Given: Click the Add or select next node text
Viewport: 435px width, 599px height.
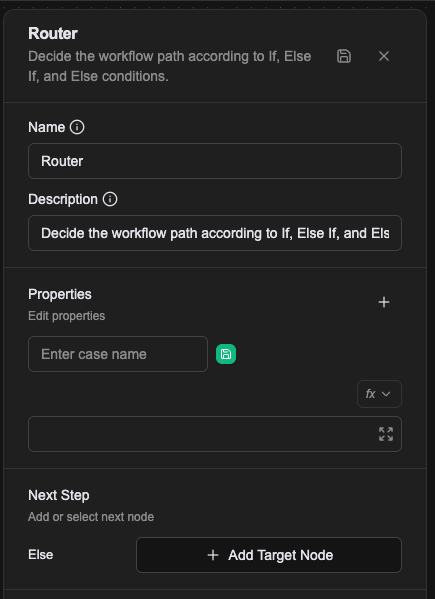Looking at the screenshot, I should click(91, 517).
